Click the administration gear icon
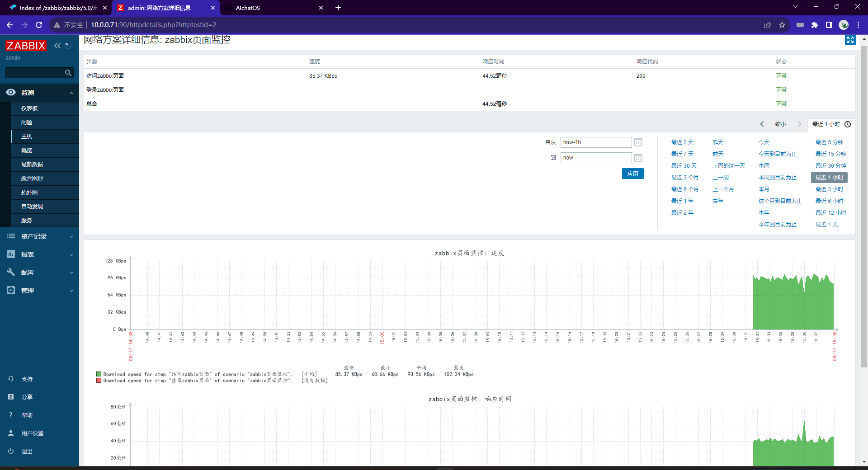This screenshot has width=868, height=470. pos(11,290)
